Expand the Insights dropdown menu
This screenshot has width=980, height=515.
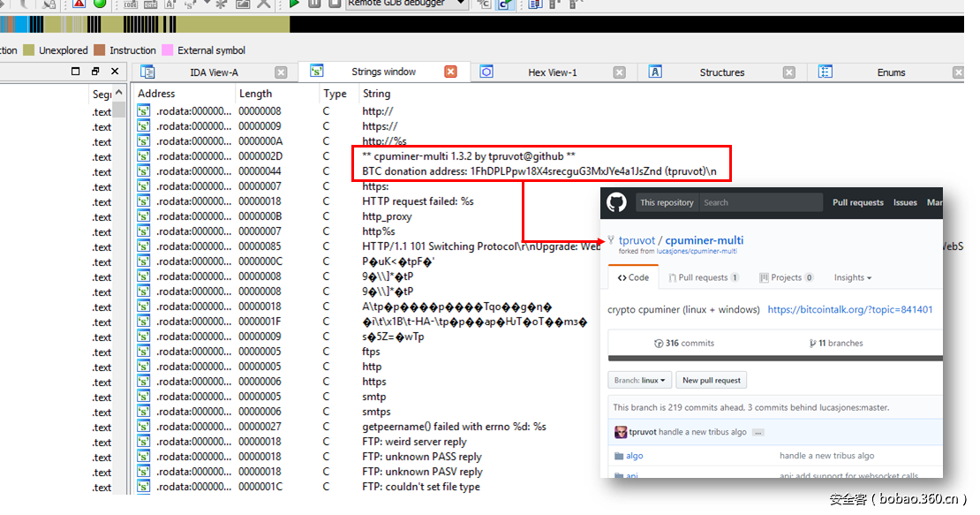pos(852,277)
